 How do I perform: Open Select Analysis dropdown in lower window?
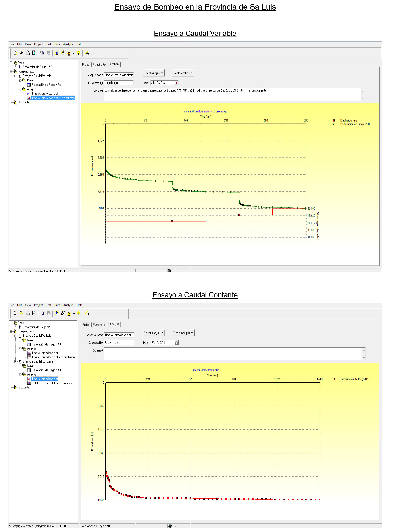click(154, 333)
